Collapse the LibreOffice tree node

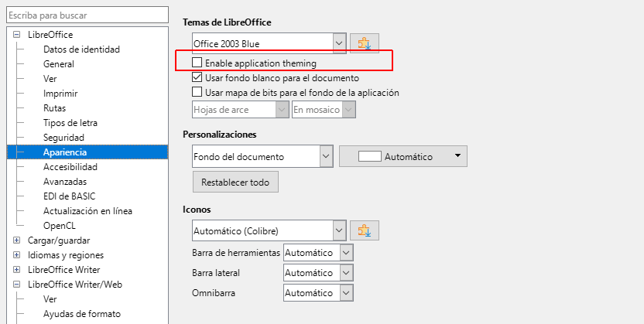tap(16, 35)
